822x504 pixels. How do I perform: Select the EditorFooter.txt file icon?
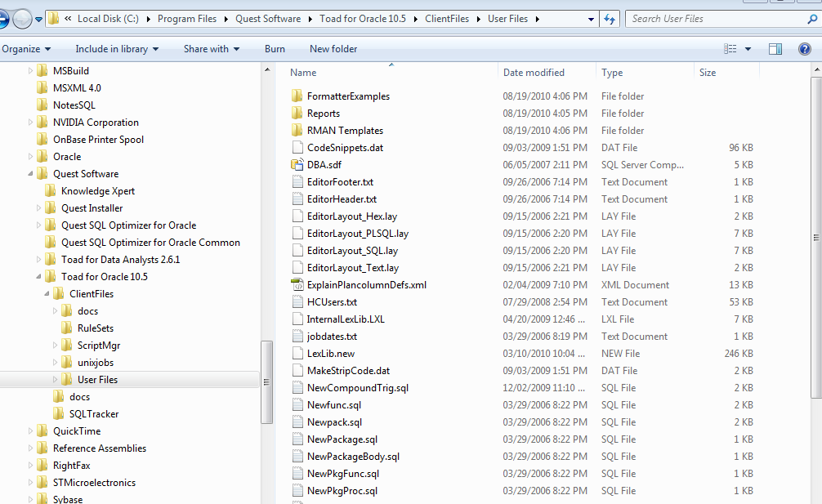click(297, 182)
